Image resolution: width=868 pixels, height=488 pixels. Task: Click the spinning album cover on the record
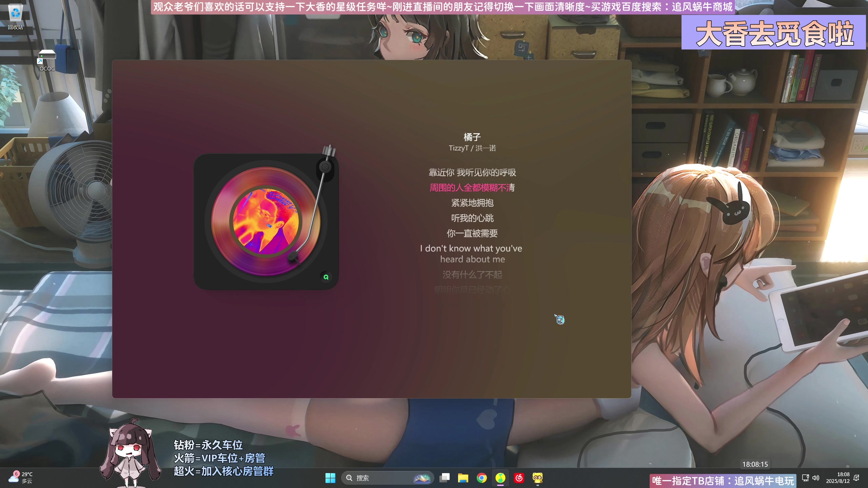point(266,221)
